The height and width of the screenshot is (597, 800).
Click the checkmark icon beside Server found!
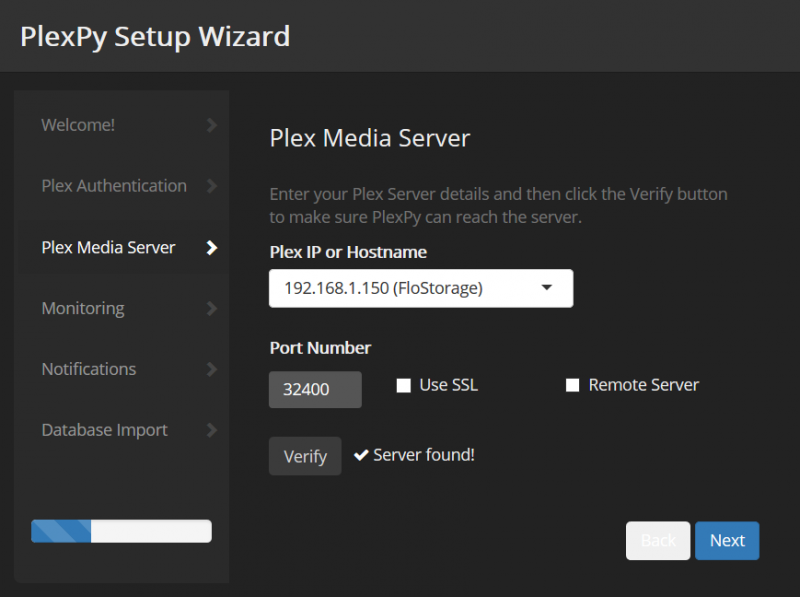pos(361,454)
